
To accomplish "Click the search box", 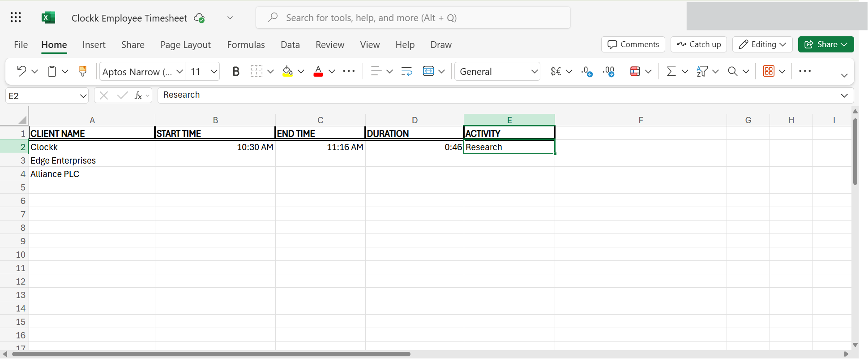I will (413, 17).
